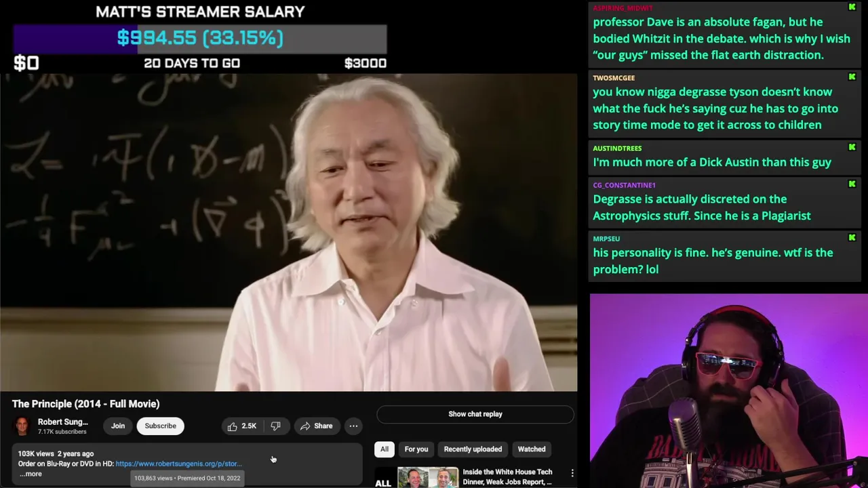Subscribe to the channel
868x488 pixels.
point(160,426)
